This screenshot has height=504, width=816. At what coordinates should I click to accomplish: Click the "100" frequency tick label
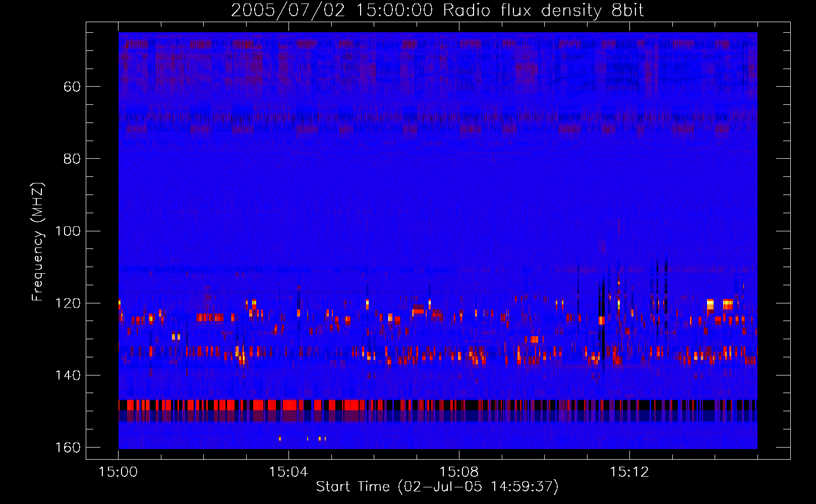coord(68,231)
